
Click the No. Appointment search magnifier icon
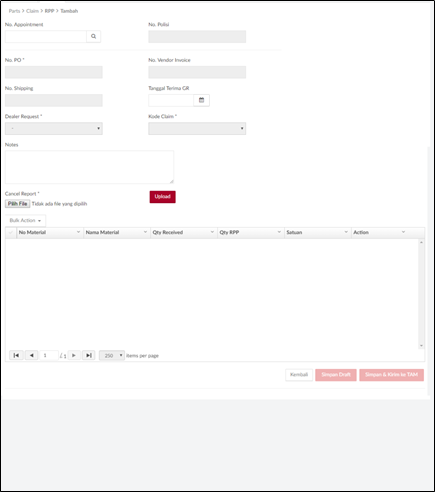[x=93, y=36]
